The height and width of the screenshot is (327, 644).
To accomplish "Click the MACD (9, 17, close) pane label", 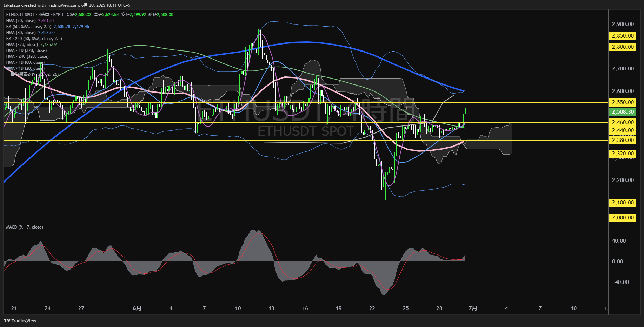I will 25,227.
